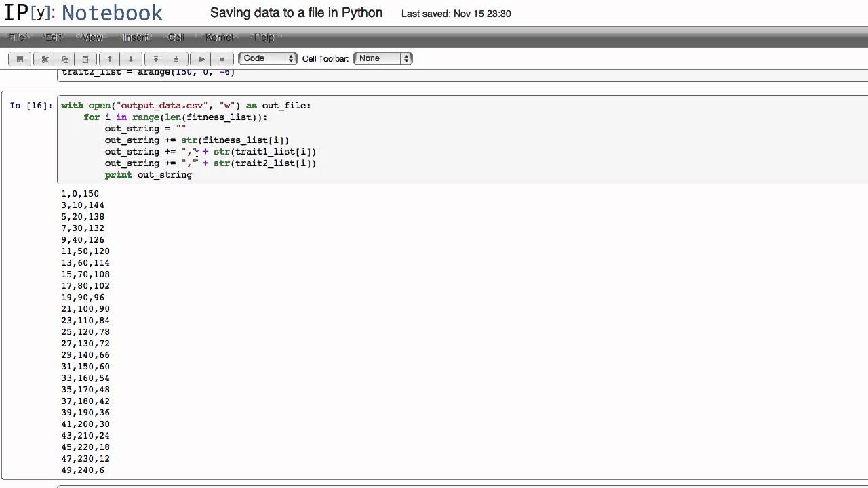Open the Help menu
The height and width of the screenshot is (488, 868).
(x=264, y=37)
